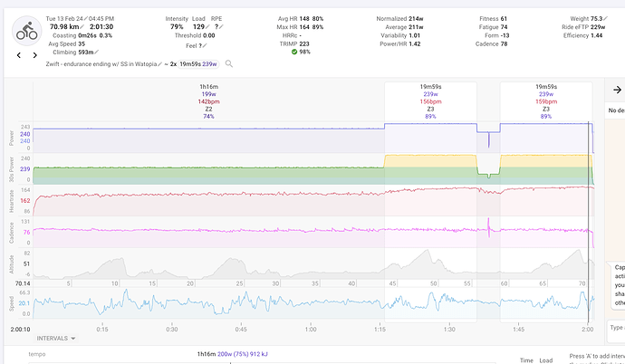Click the Efficiency 1.44 value

click(596, 35)
